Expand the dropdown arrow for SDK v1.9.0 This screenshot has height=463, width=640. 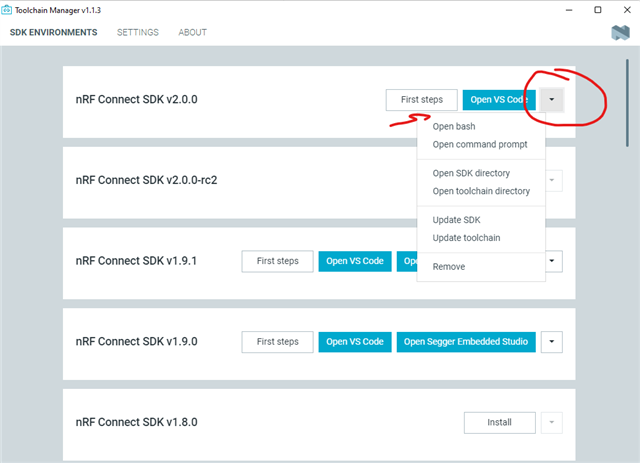point(552,342)
